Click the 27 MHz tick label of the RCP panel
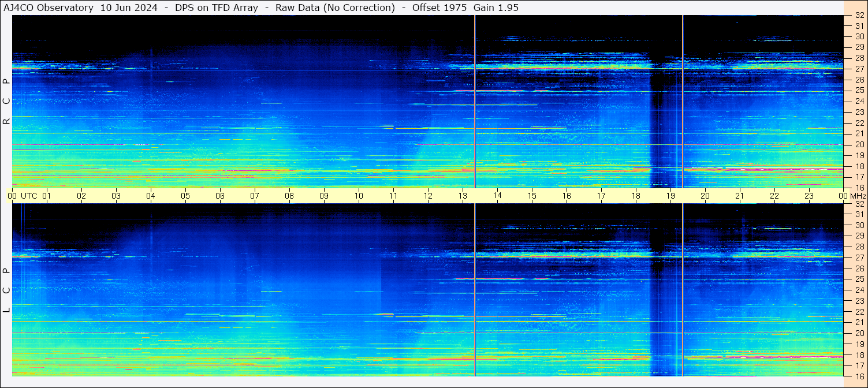This screenshot has width=868, height=388. [859, 69]
